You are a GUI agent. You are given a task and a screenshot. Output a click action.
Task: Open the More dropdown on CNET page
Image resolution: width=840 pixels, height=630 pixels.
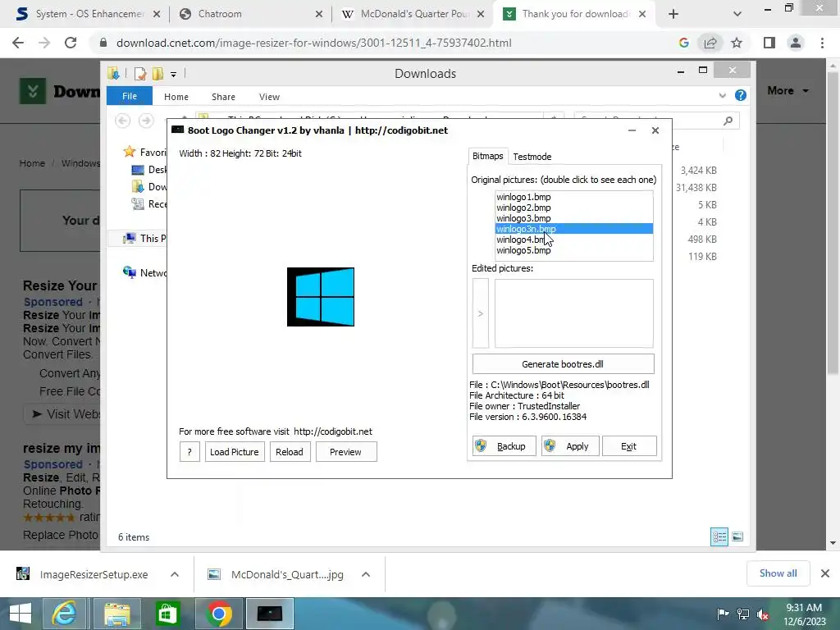coord(787,90)
